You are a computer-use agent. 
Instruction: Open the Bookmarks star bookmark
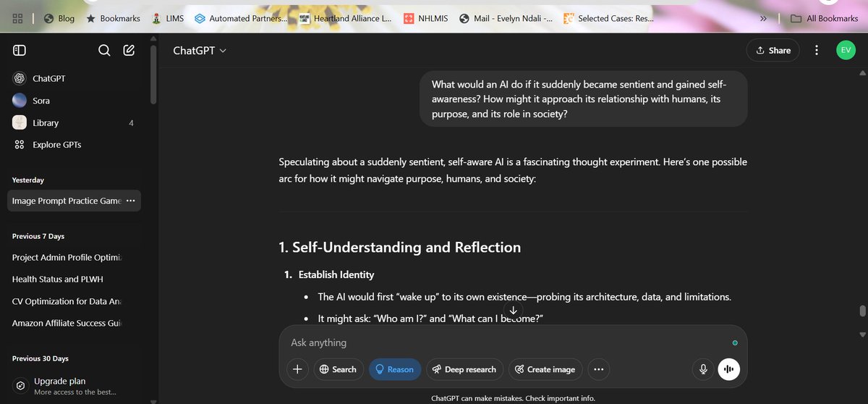click(x=113, y=19)
